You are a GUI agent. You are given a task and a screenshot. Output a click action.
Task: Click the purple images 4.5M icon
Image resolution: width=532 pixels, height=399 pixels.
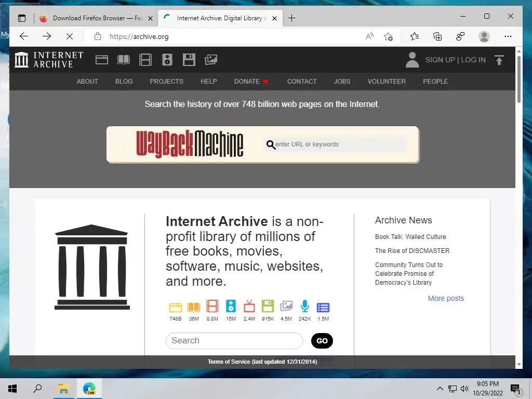click(x=286, y=307)
